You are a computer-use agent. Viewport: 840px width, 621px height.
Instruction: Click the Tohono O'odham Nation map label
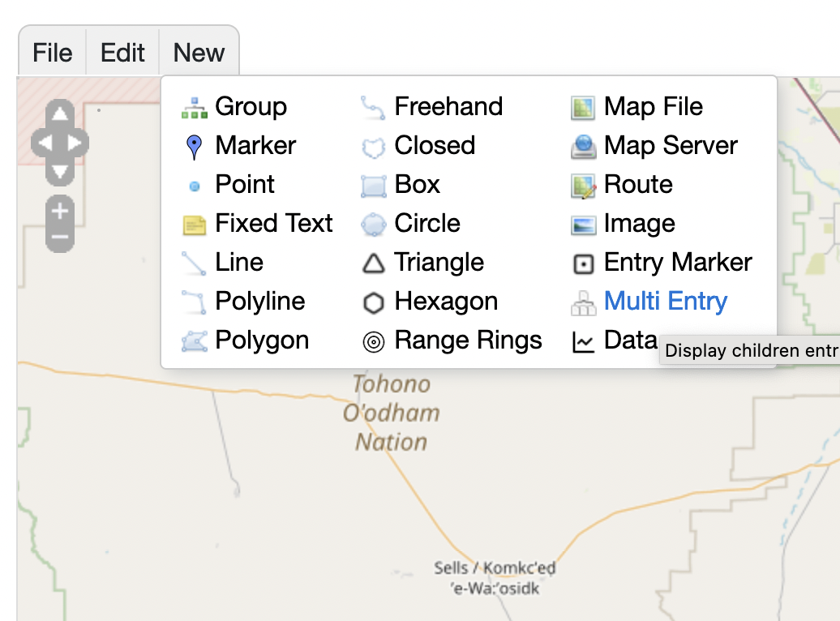point(392,413)
